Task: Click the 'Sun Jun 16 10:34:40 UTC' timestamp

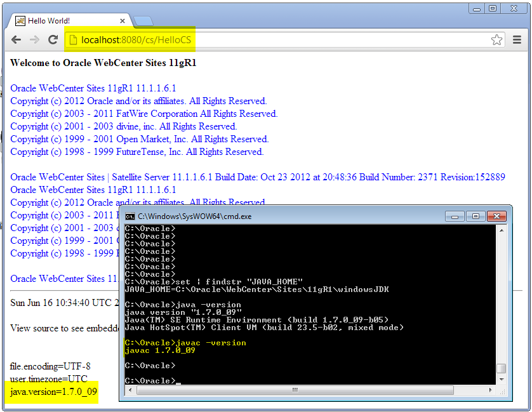Action: click(x=64, y=303)
